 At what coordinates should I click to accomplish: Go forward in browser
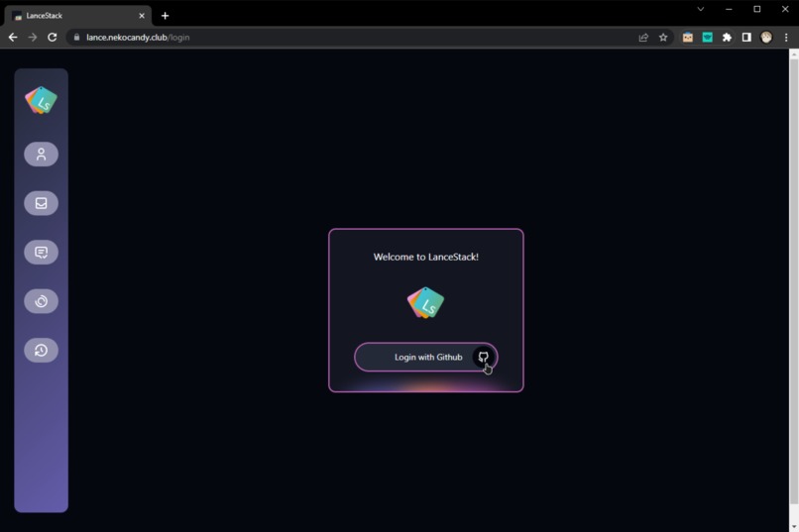32,38
